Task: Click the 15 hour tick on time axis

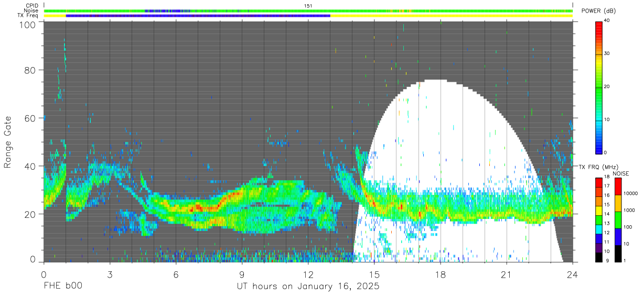Action: (x=374, y=274)
